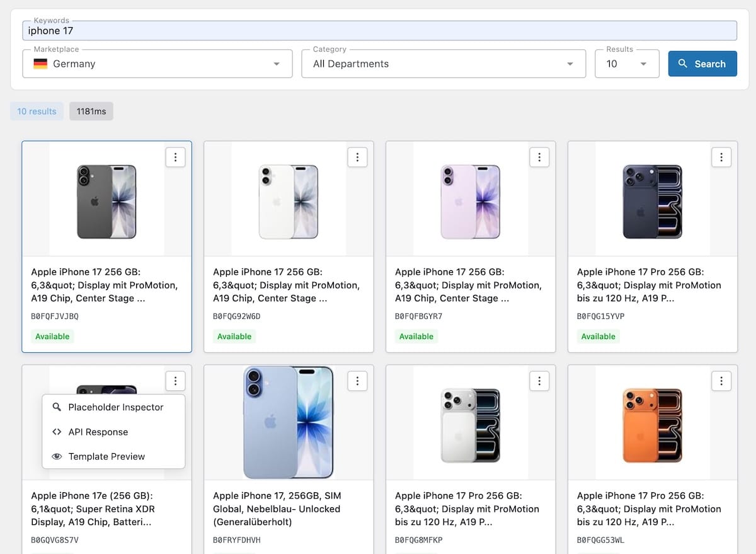The width and height of the screenshot is (756, 554).
Task: Click the 10 results badge
Action: pos(37,112)
